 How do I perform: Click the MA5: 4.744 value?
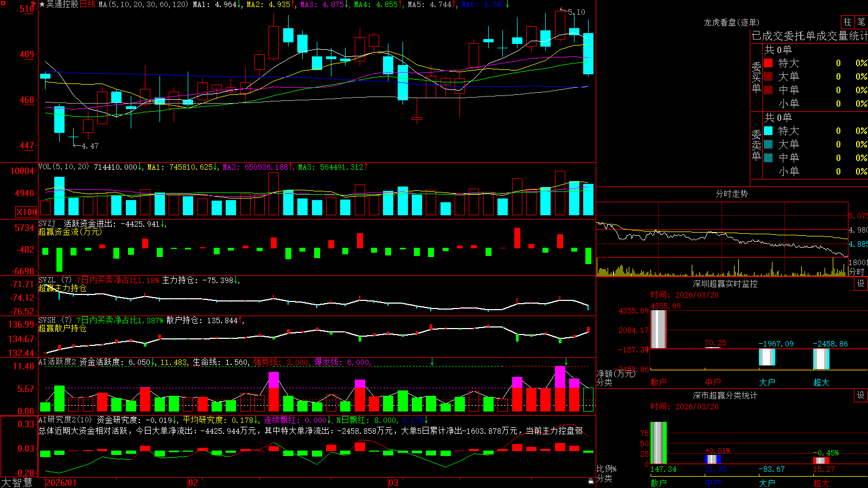431,4
